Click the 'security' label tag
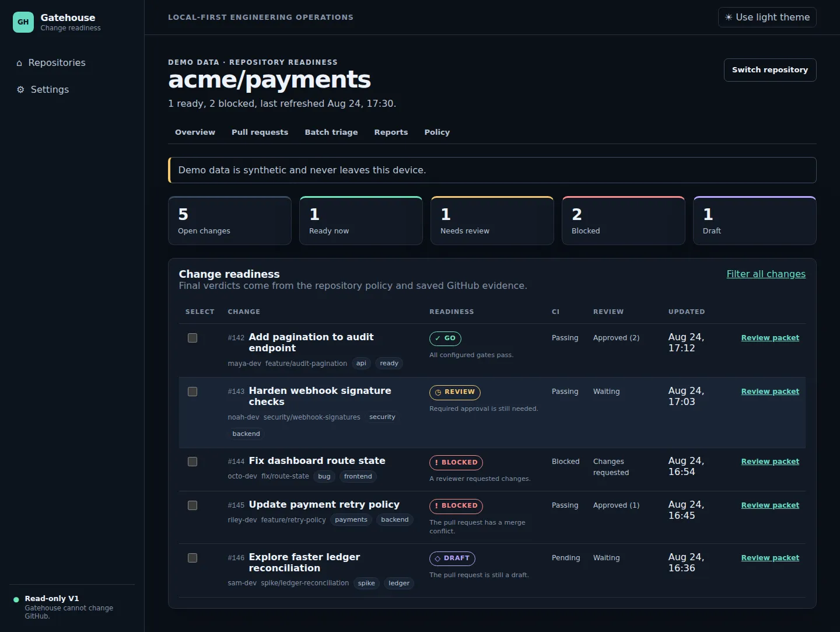 click(382, 417)
